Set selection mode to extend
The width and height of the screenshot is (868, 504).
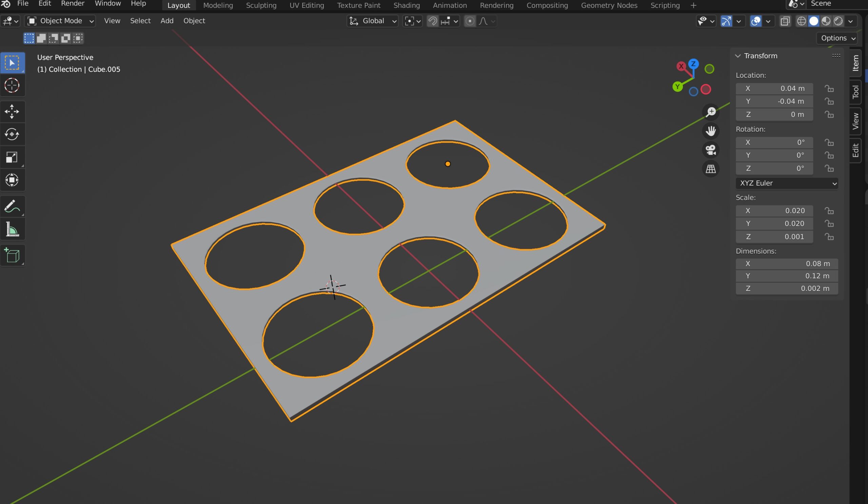[41, 38]
